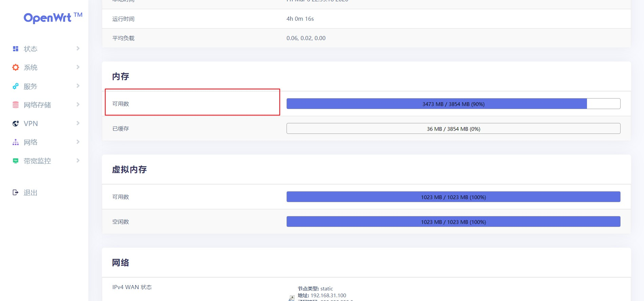Click the OpenWrt logo

coord(53,18)
